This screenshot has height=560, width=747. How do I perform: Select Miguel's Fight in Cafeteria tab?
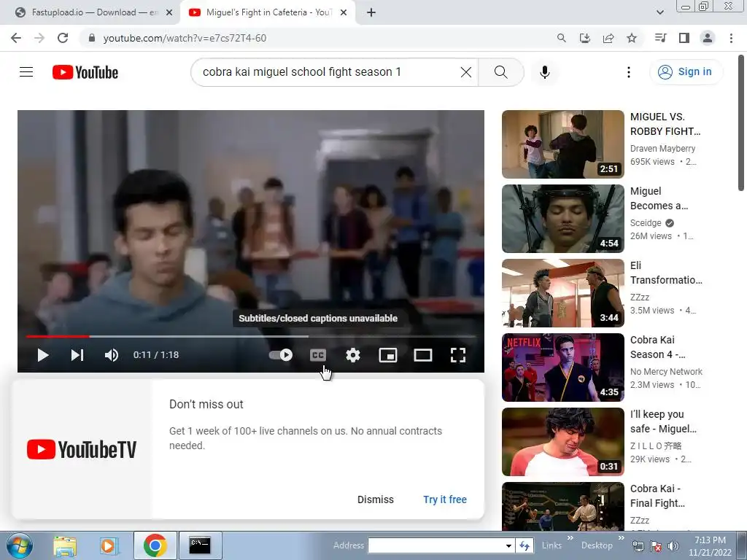268,12
